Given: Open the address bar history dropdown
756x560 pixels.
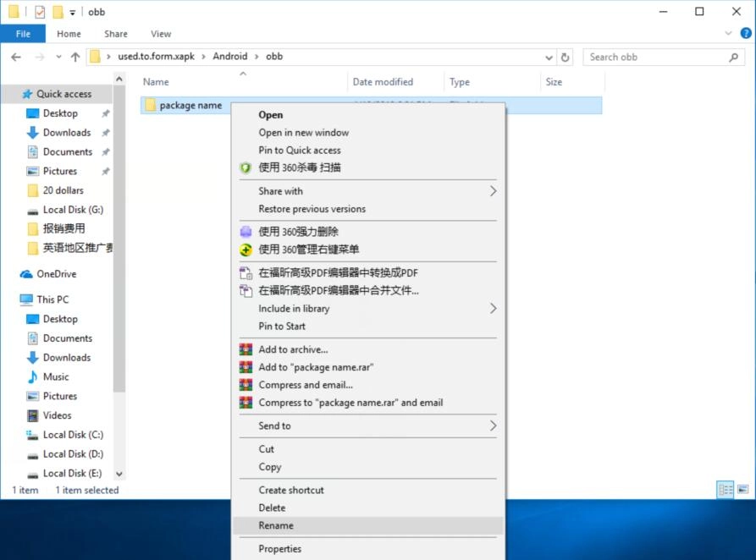Looking at the screenshot, I should (549, 58).
